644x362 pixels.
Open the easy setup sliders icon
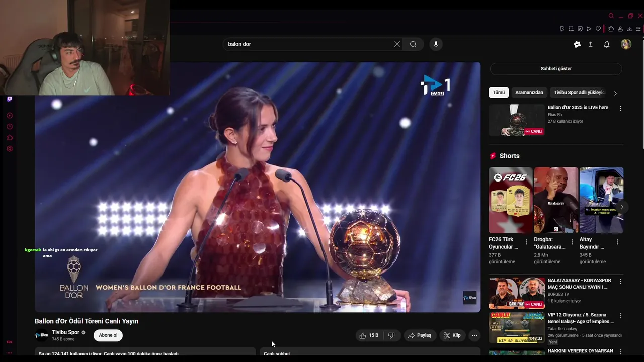point(638,29)
